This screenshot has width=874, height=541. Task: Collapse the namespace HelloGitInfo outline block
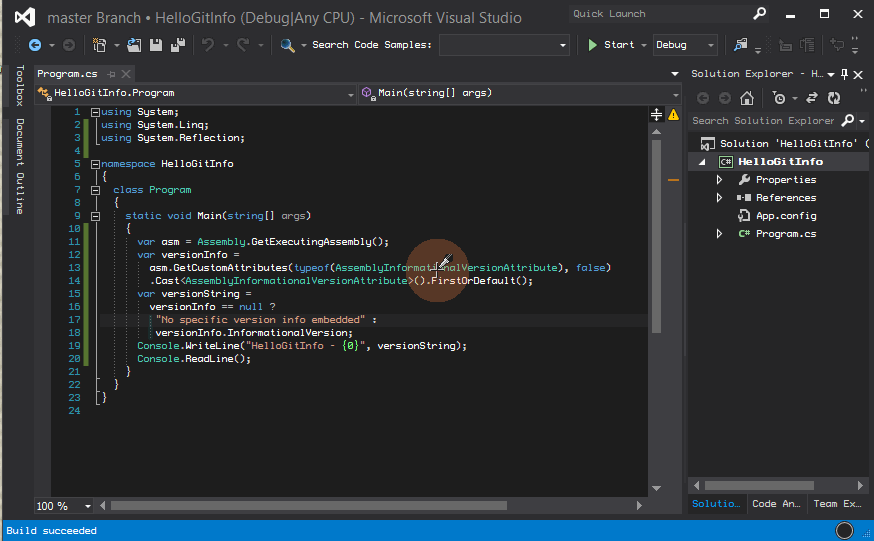click(95, 164)
